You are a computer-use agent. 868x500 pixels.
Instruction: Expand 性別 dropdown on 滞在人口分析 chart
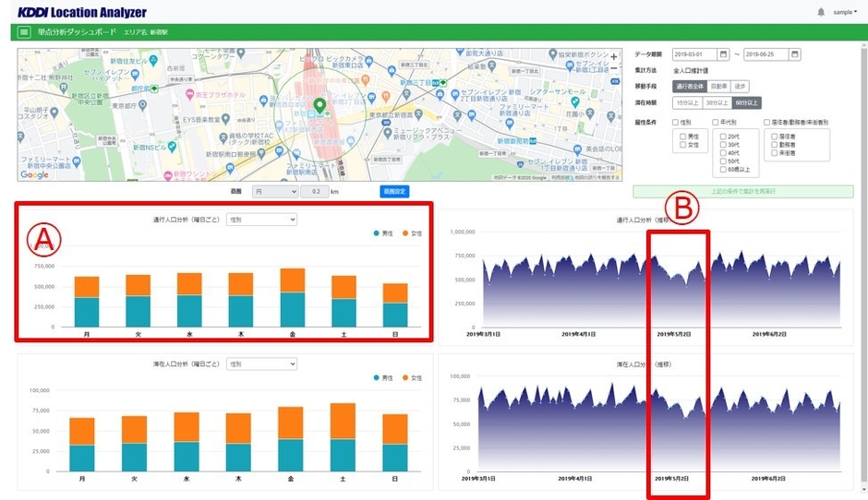tap(261, 364)
